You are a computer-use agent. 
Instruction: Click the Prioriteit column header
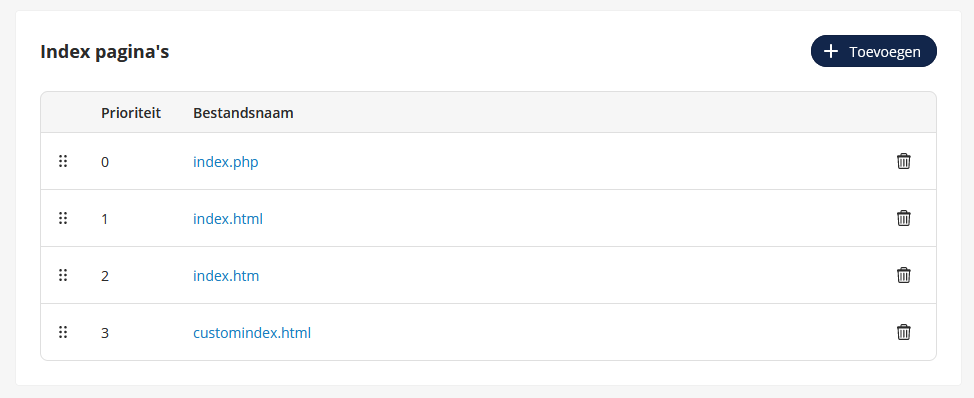click(131, 113)
